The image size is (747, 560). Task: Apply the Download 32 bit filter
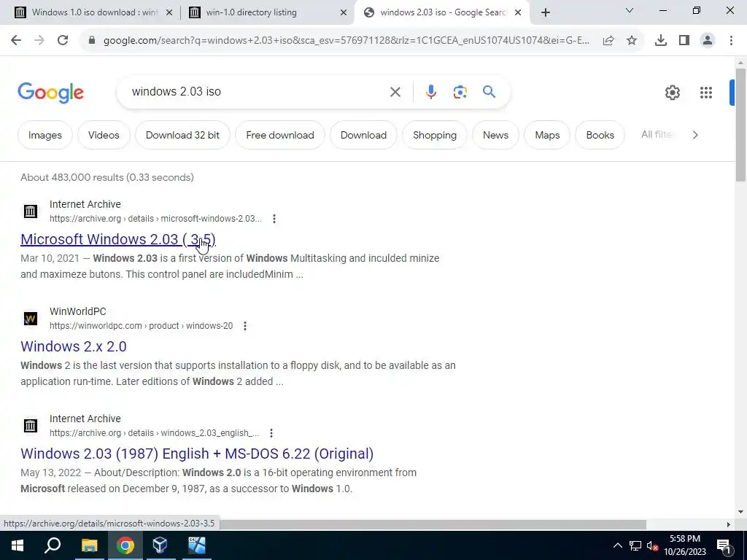click(182, 135)
